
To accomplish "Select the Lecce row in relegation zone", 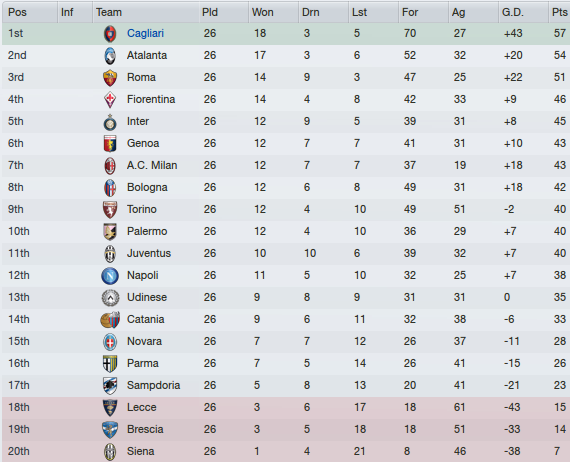I will coord(286,408).
